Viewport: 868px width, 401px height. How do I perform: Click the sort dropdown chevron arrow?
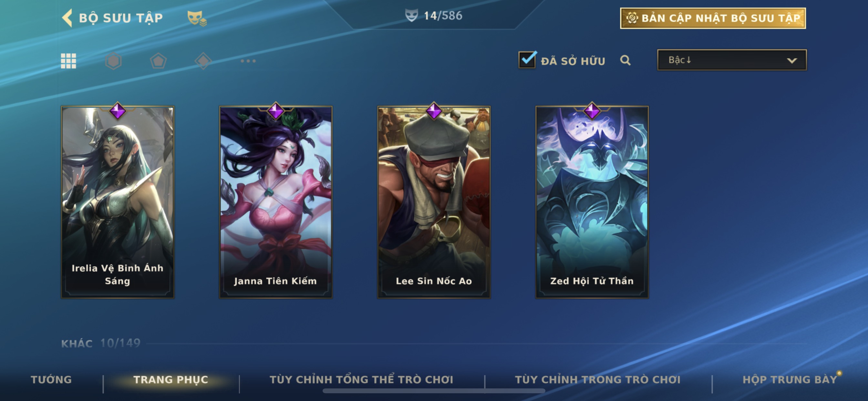coord(792,61)
